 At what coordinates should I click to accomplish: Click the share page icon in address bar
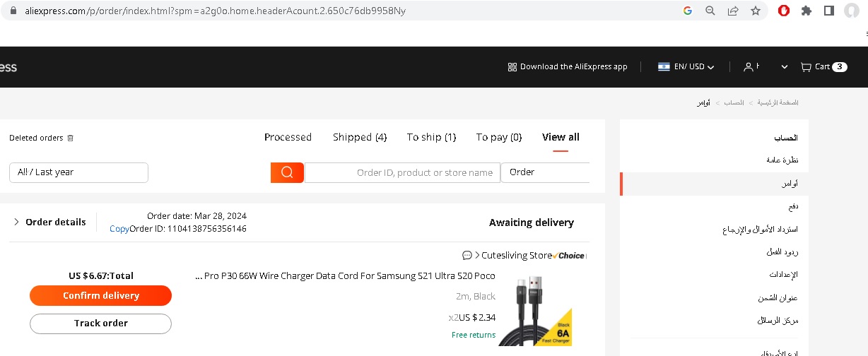coord(733,11)
